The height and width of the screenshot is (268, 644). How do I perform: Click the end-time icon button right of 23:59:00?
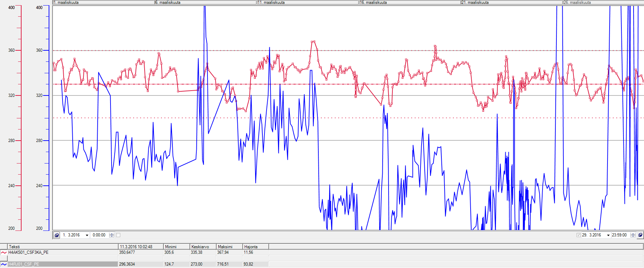(x=640, y=235)
